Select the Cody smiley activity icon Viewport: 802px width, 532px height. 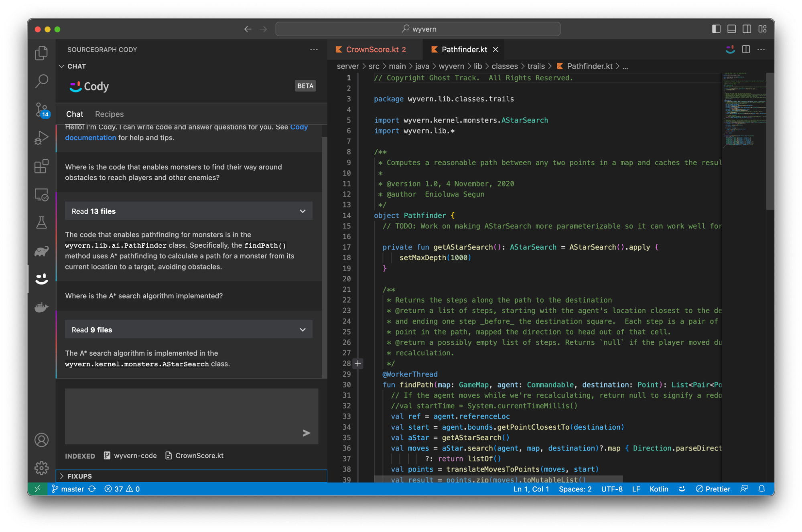pos(41,279)
